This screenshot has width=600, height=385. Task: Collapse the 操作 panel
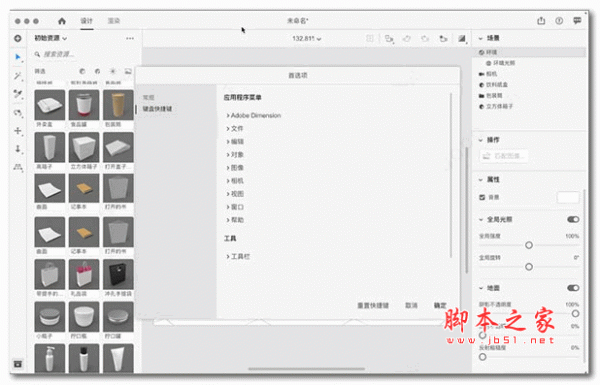point(481,140)
